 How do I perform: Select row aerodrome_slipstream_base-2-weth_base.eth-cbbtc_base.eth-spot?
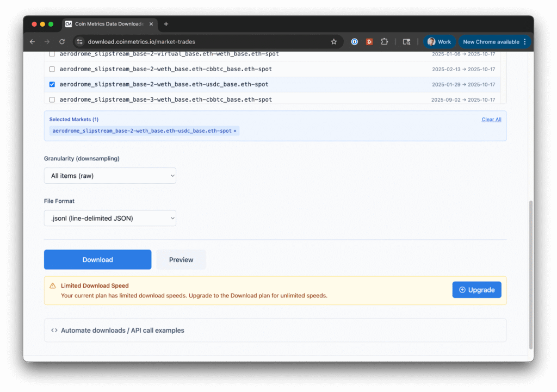[273, 69]
